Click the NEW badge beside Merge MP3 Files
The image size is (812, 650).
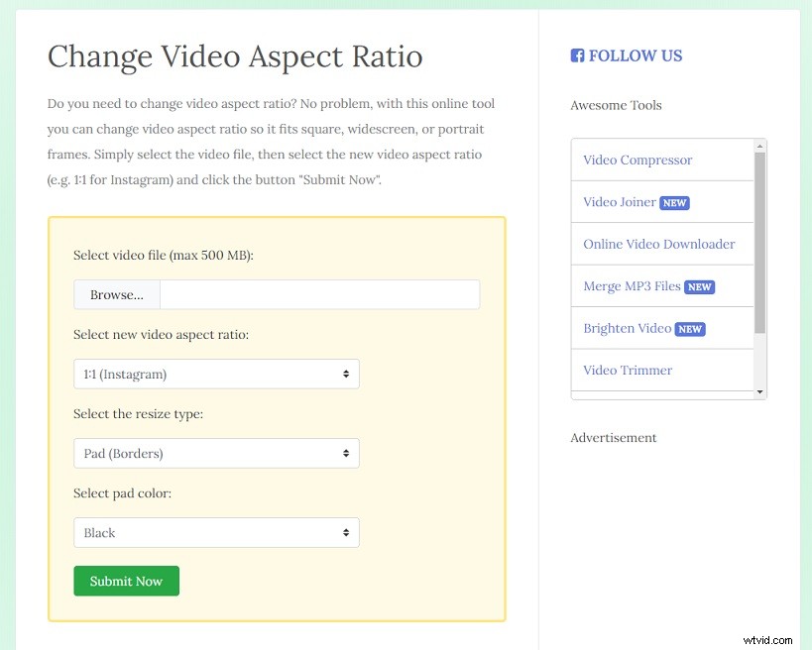[x=700, y=286]
